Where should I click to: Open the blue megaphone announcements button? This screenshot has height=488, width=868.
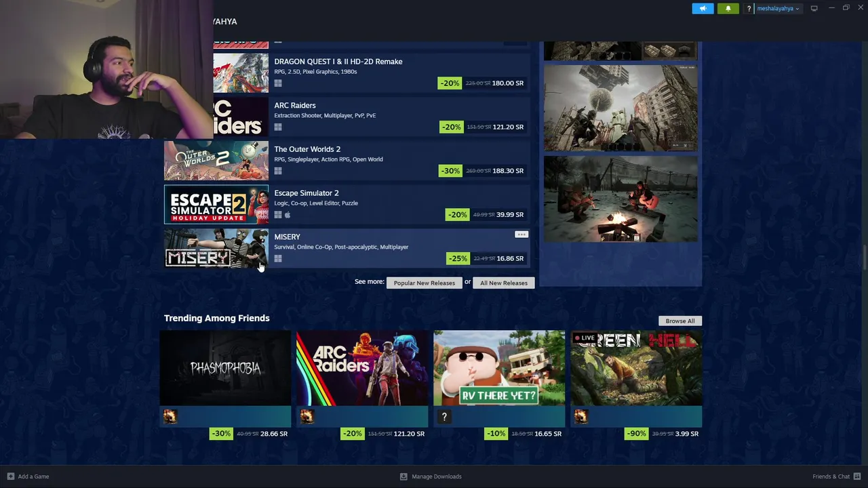click(x=703, y=8)
